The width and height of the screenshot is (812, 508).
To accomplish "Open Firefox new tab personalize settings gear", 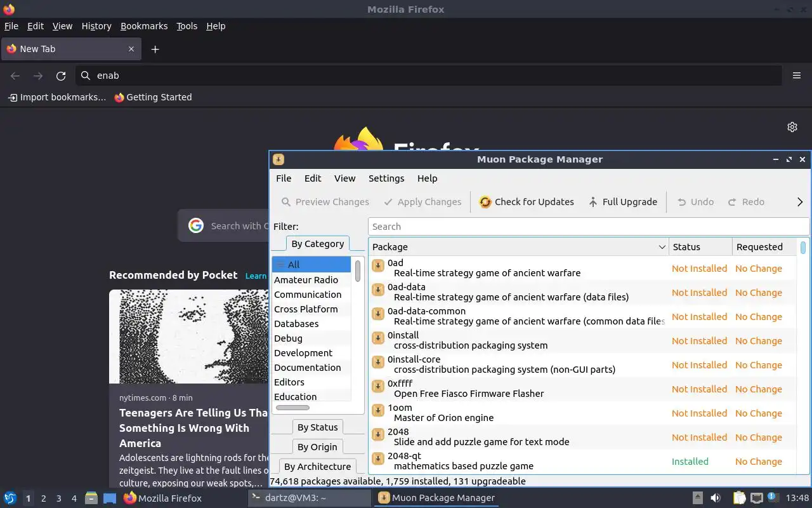I will [x=792, y=127].
